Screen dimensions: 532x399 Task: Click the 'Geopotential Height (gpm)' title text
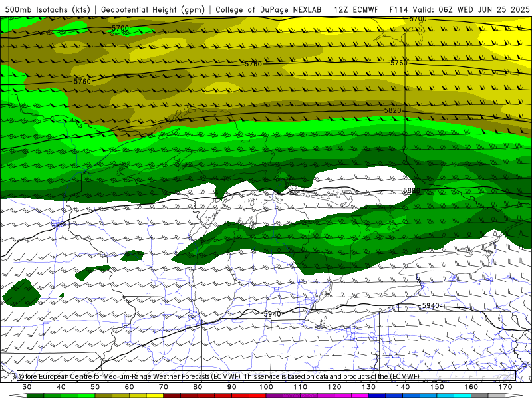[153, 9]
